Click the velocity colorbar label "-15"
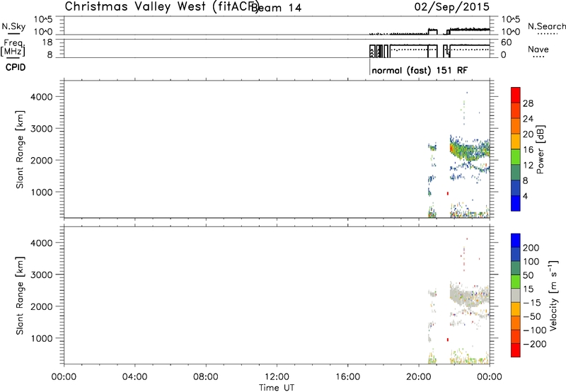 pos(532,303)
